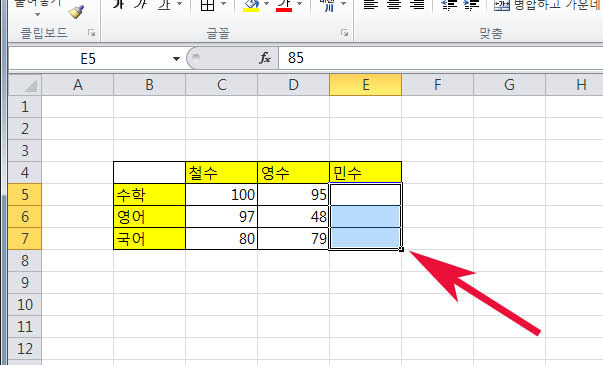Select the cell with value 97
The image size is (603, 365).
222,217
